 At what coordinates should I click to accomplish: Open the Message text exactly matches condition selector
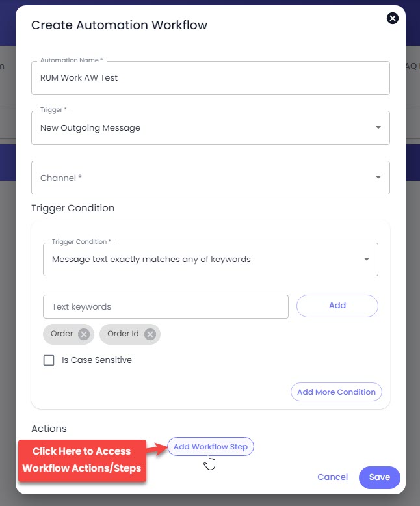210,260
